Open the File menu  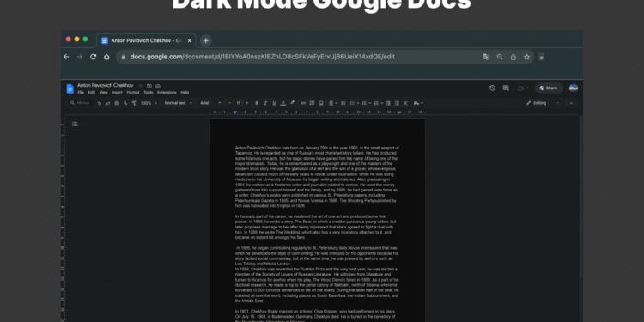click(81, 93)
